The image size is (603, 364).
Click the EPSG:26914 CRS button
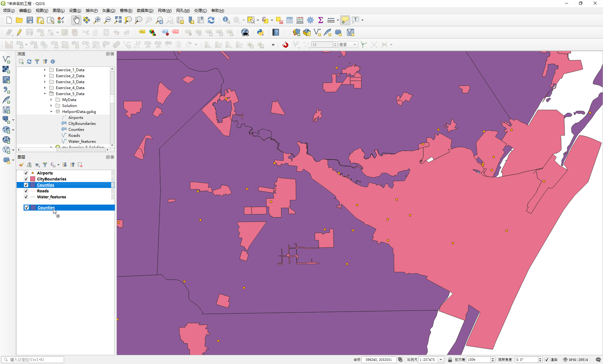coord(575,360)
